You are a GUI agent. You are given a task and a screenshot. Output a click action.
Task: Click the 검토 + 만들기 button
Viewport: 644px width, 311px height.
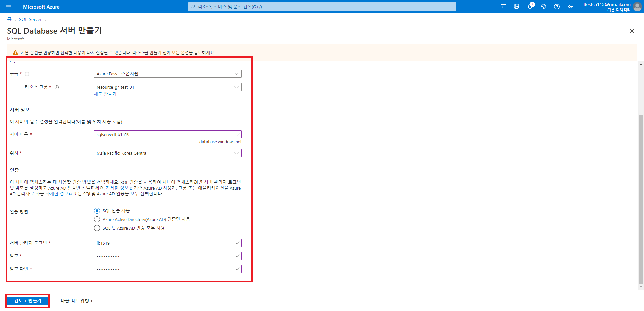28,301
